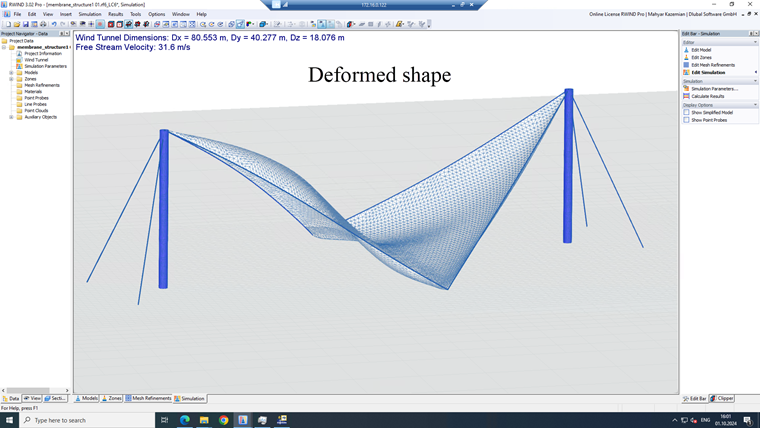Enable Show Simplified Model checkbox
The height and width of the screenshot is (428, 760).
coord(686,112)
